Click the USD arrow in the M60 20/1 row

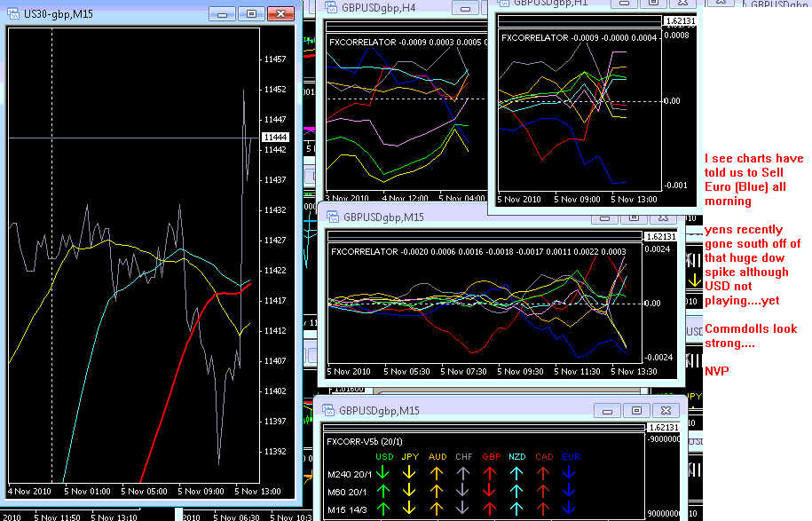click(383, 491)
